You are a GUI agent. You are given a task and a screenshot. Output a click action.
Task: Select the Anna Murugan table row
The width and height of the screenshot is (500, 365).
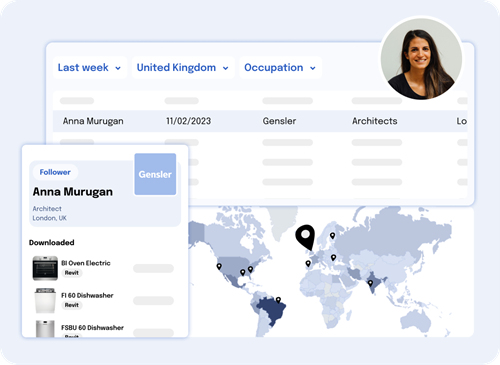tap(260, 121)
